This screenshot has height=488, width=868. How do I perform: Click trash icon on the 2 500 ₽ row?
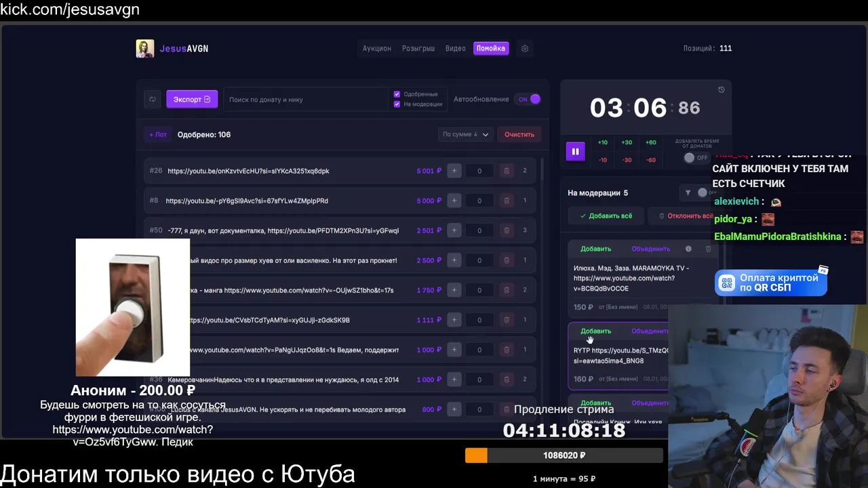(x=506, y=260)
